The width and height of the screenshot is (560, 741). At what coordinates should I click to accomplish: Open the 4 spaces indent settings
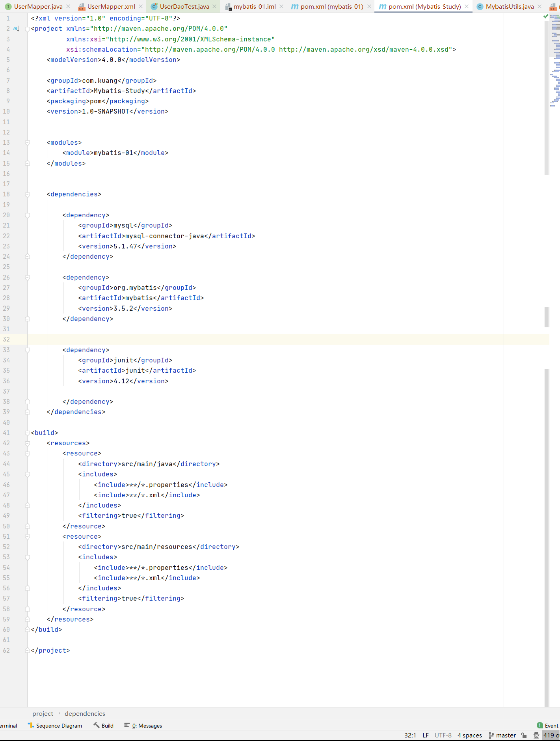[x=469, y=735]
